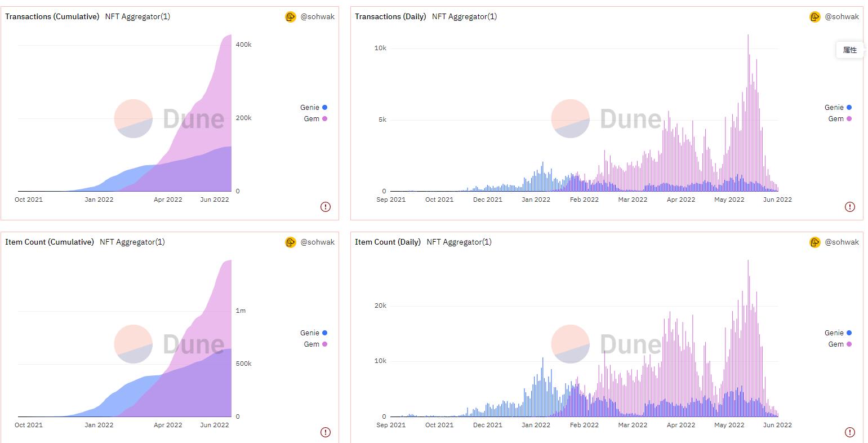Click the purple Gem dot in Transactions (Cumulative) legend
The image size is (868, 443).
324,119
